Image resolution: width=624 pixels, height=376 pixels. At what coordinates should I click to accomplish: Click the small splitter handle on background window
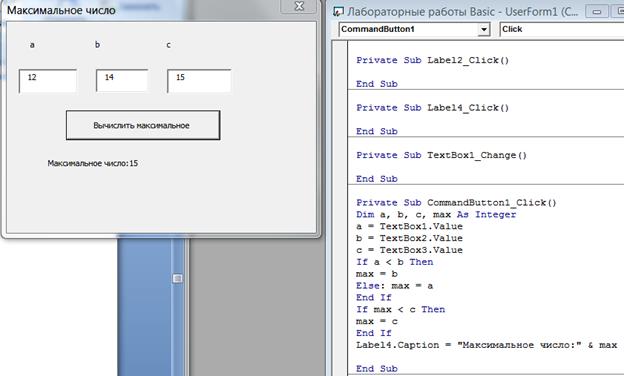pyautogui.click(x=177, y=278)
